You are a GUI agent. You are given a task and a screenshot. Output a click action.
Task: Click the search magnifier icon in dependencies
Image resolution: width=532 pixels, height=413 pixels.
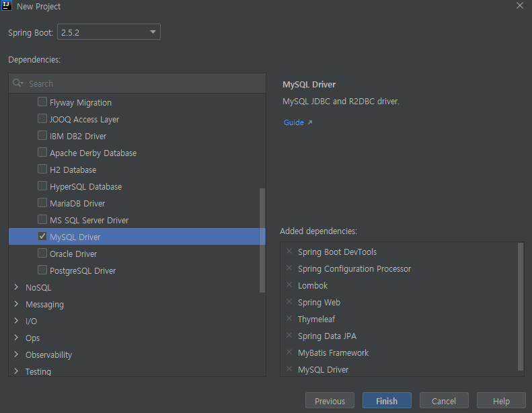[17, 83]
